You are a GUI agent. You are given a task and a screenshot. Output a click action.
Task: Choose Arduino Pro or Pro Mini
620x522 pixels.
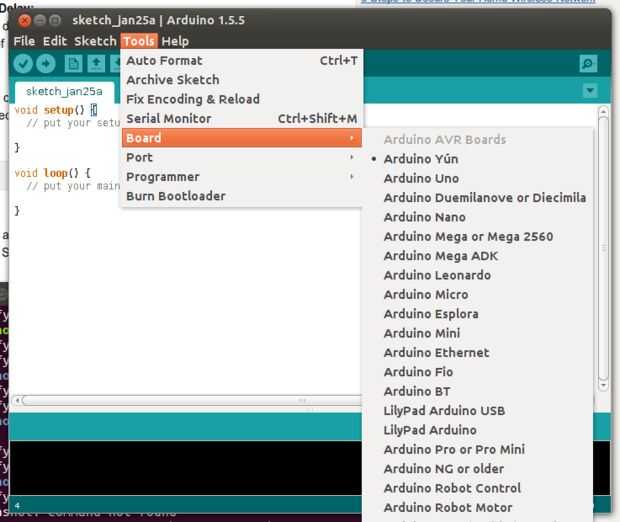pyautogui.click(x=478, y=450)
